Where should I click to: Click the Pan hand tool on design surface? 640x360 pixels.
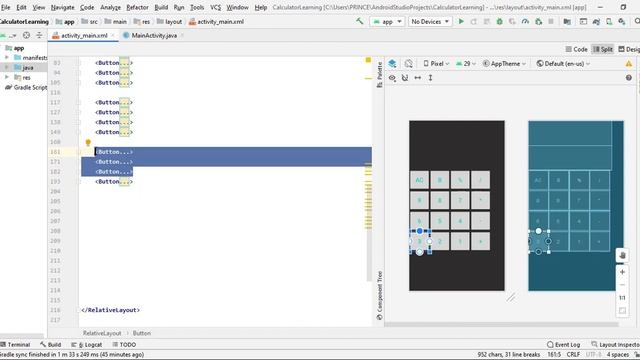pyautogui.click(x=622, y=256)
